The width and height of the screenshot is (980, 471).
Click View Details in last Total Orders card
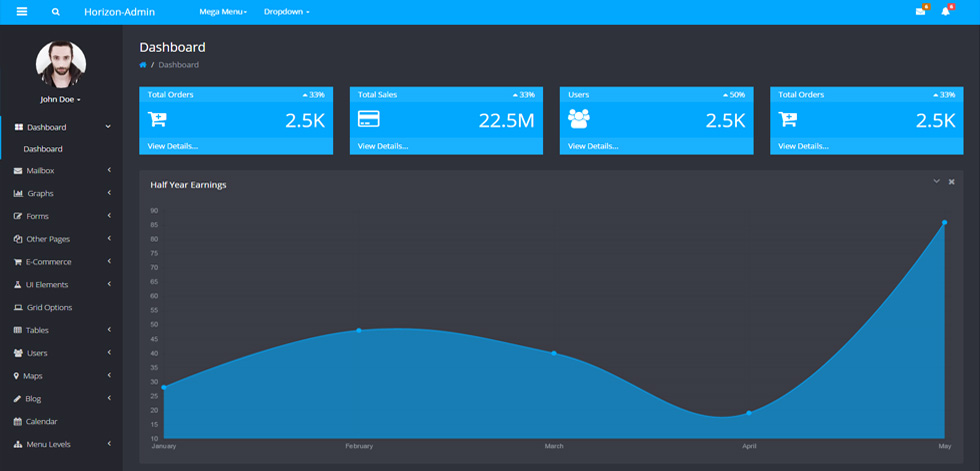803,146
